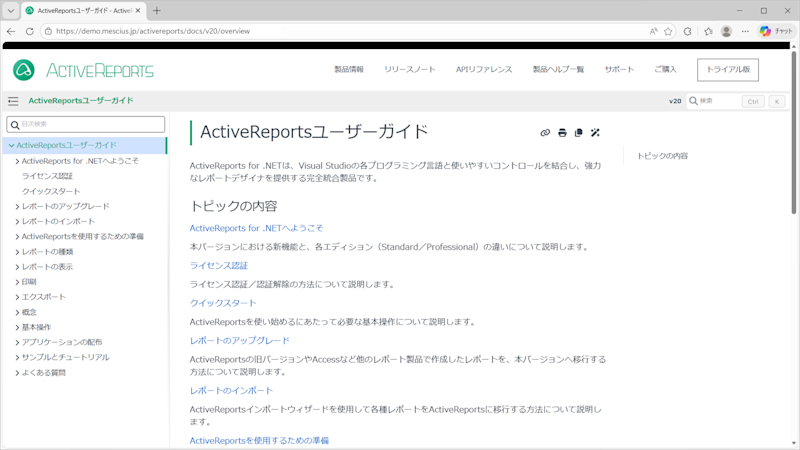Click the magic wand icon beside title

(595, 133)
